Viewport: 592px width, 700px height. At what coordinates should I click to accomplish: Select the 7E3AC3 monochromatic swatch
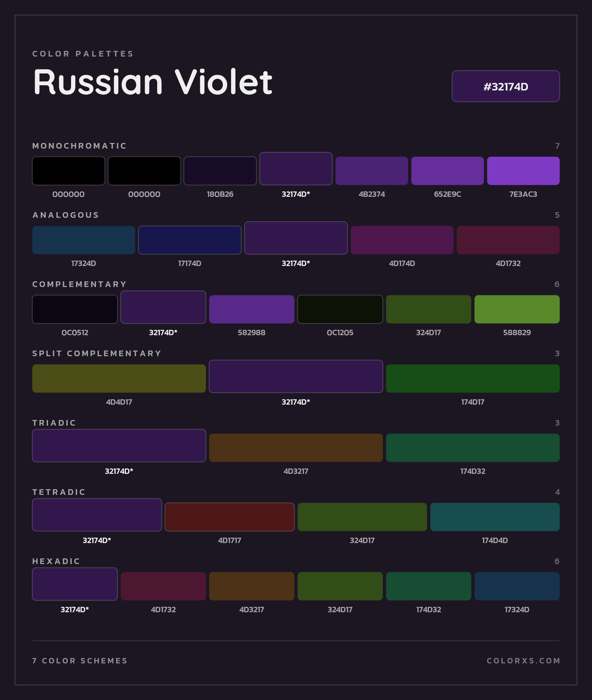[x=523, y=171]
